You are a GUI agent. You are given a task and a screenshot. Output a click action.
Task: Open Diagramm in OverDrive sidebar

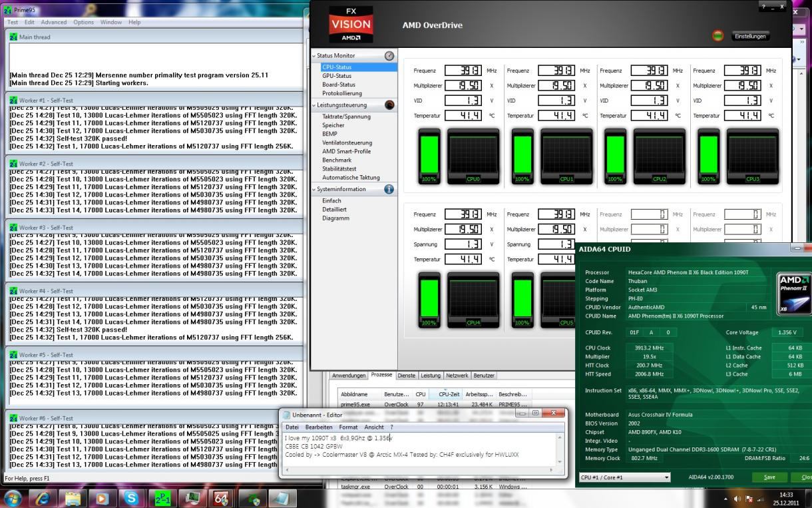[335, 218]
